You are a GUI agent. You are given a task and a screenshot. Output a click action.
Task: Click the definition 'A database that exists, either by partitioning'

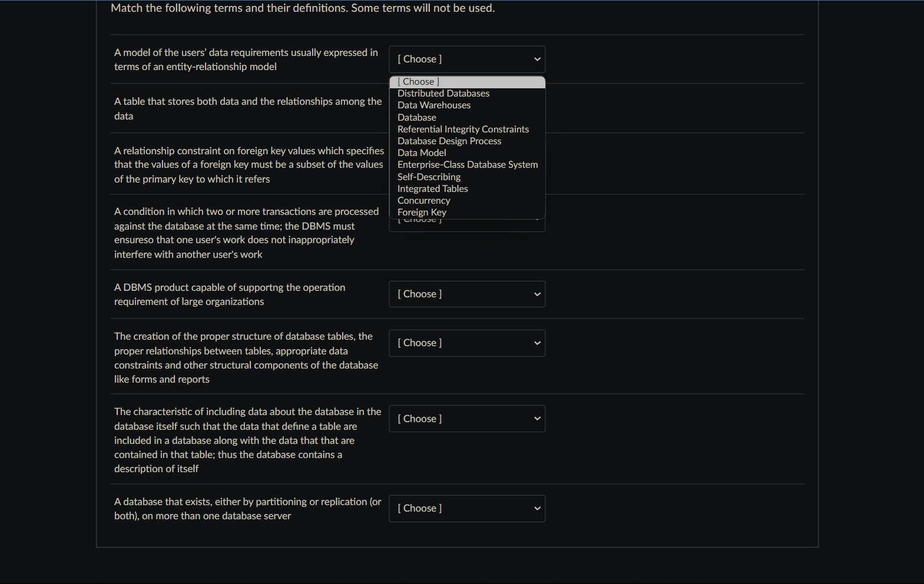[248, 509]
